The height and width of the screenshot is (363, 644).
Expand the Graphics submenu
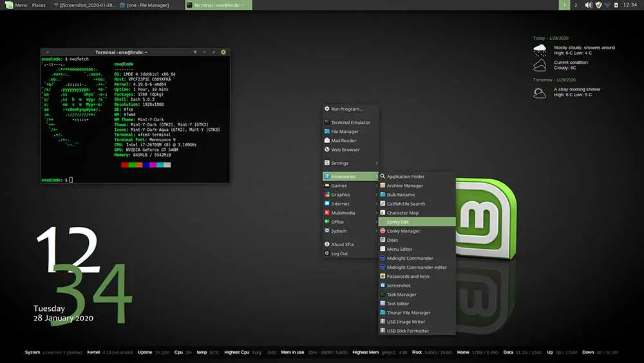pyautogui.click(x=350, y=195)
